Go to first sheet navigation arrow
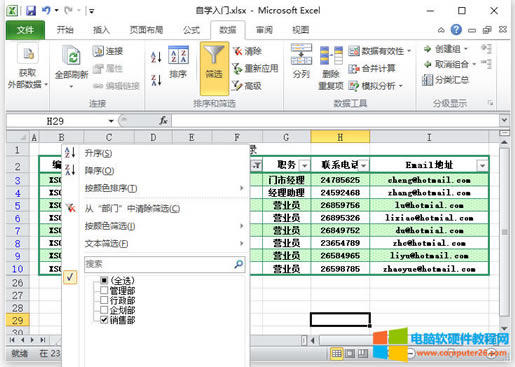Viewport: 515px width, 367px height. pyautogui.click(x=12, y=340)
